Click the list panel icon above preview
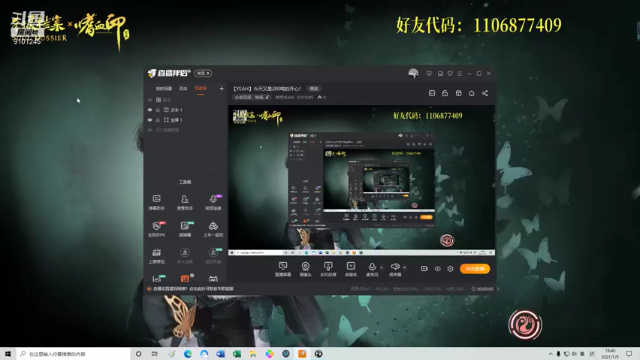This screenshot has width=640, height=360. 432,93
